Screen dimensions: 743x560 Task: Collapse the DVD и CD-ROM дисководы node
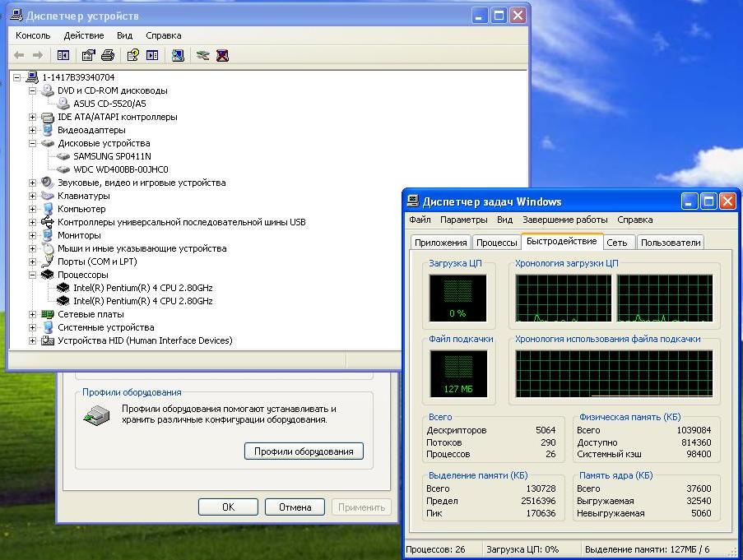point(32,90)
